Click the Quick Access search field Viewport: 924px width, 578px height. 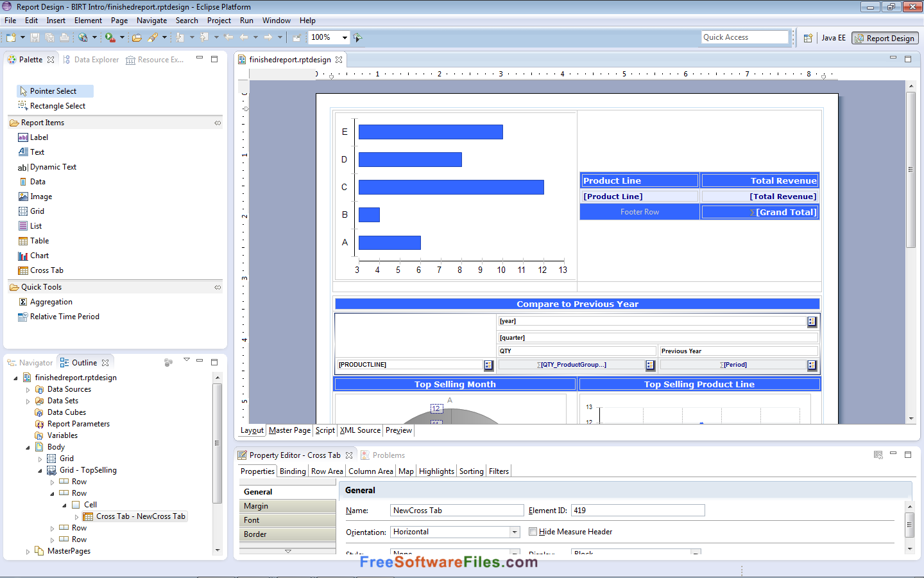coord(744,37)
